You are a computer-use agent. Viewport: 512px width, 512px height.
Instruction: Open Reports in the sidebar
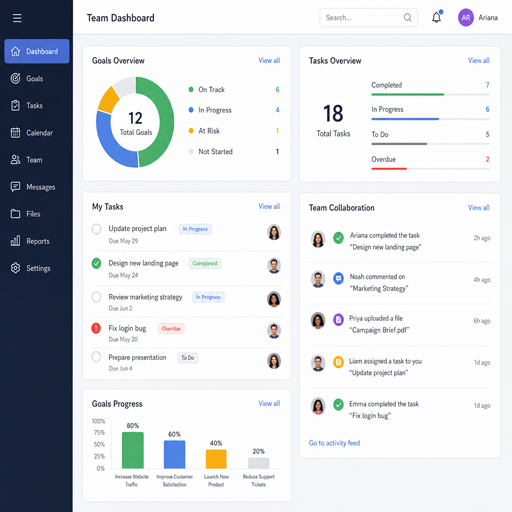click(x=37, y=241)
